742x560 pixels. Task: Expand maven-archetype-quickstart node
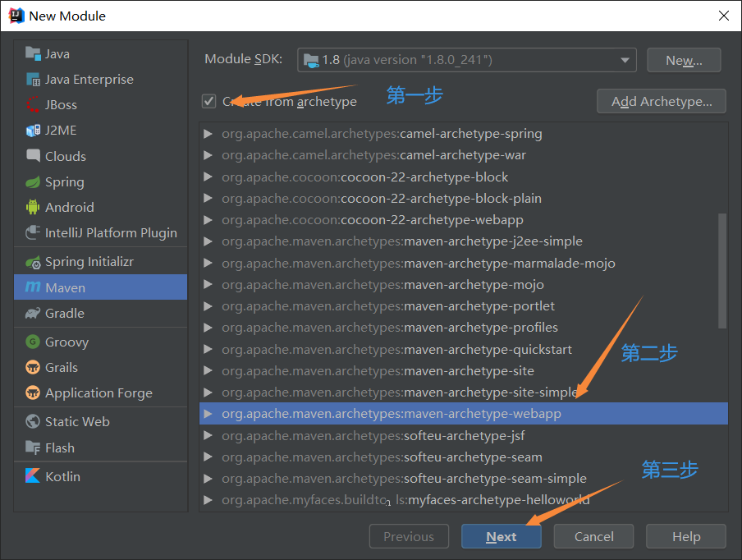click(208, 349)
